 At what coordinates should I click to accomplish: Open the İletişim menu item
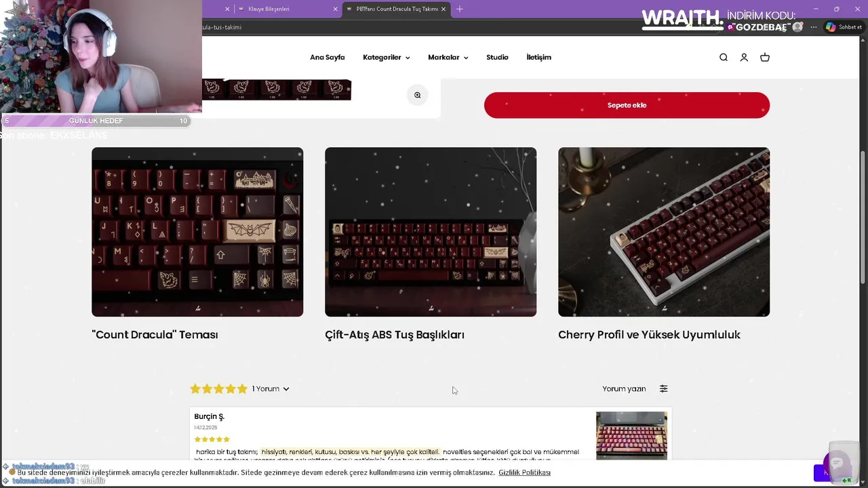tap(539, 58)
